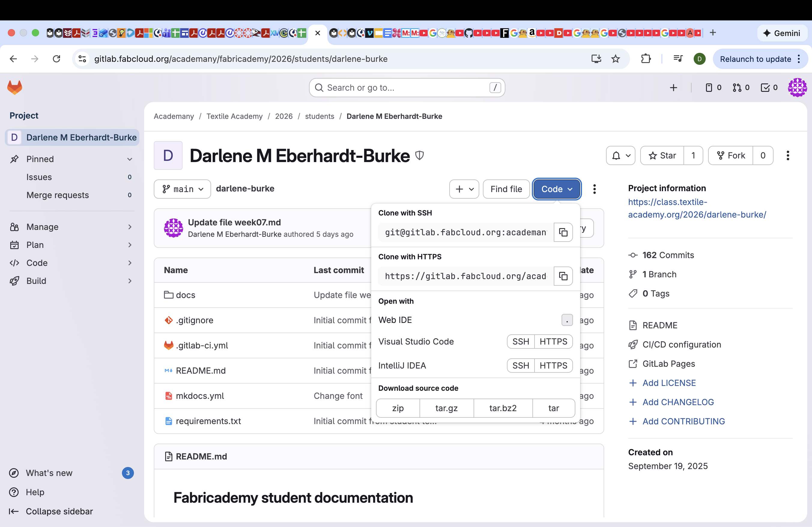Download source code as zip
812x527 pixels.
(398, 408)
